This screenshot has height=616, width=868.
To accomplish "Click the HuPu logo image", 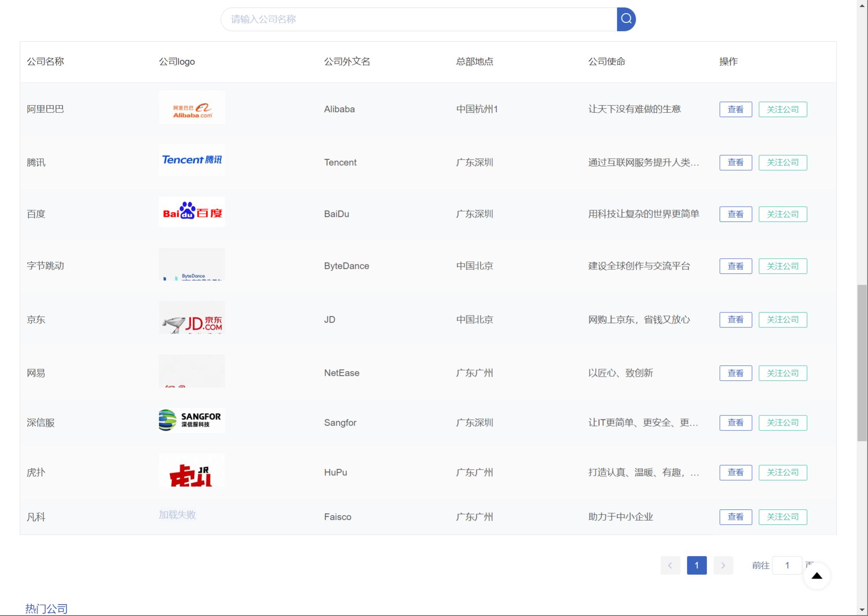I will tap(192, 471).
